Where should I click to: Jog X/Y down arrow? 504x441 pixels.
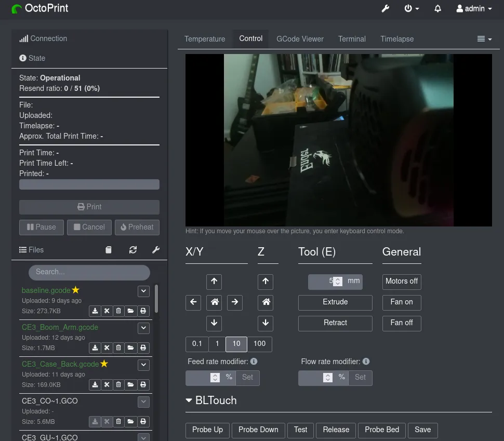click(214, 324)
